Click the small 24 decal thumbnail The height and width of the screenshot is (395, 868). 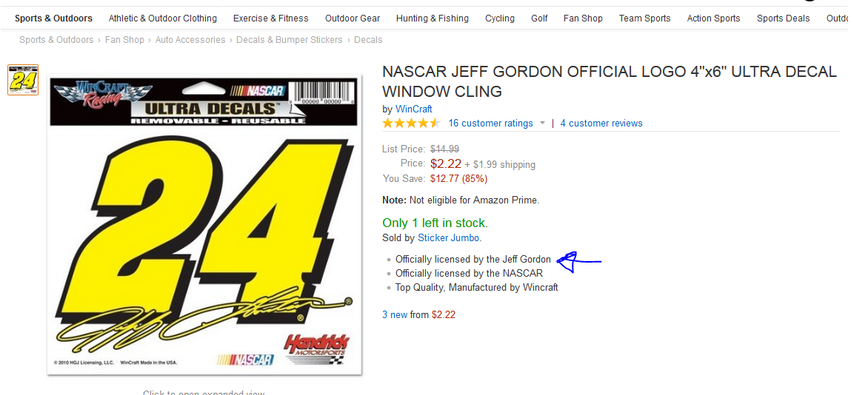click(22, 80)
